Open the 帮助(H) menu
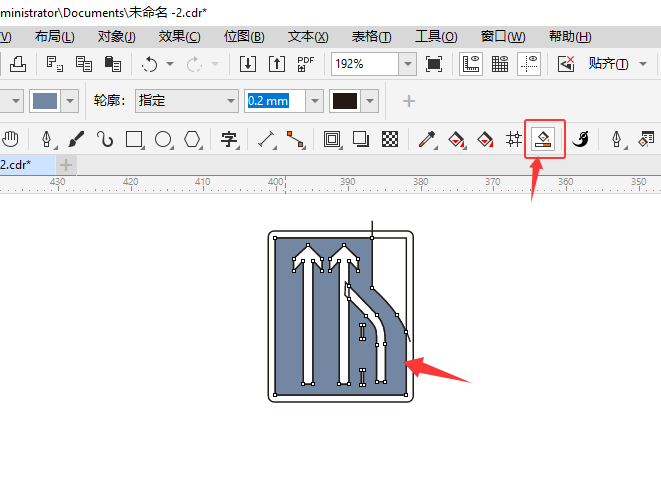The image size is (661, 483). pyautogui.click(x=570, y=37)
